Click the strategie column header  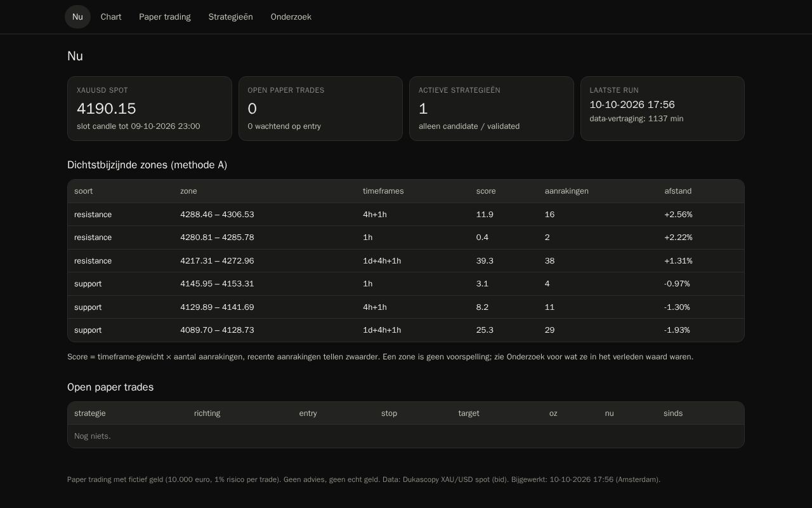point(90,413)
